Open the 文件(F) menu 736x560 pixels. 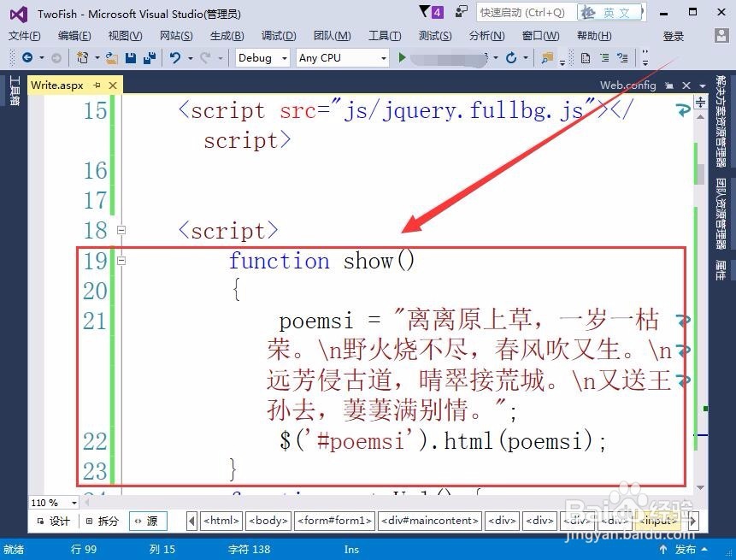click(25, 36)
